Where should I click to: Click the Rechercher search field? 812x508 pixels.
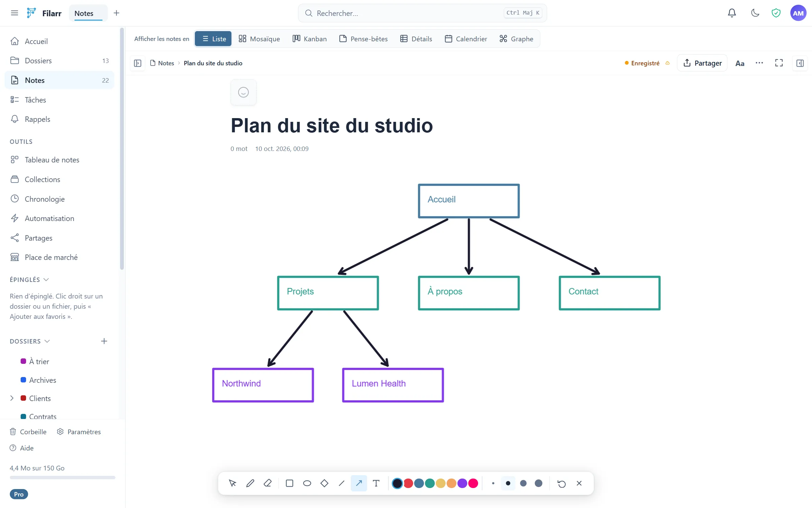pyautogui.click(x=422, y=13)
